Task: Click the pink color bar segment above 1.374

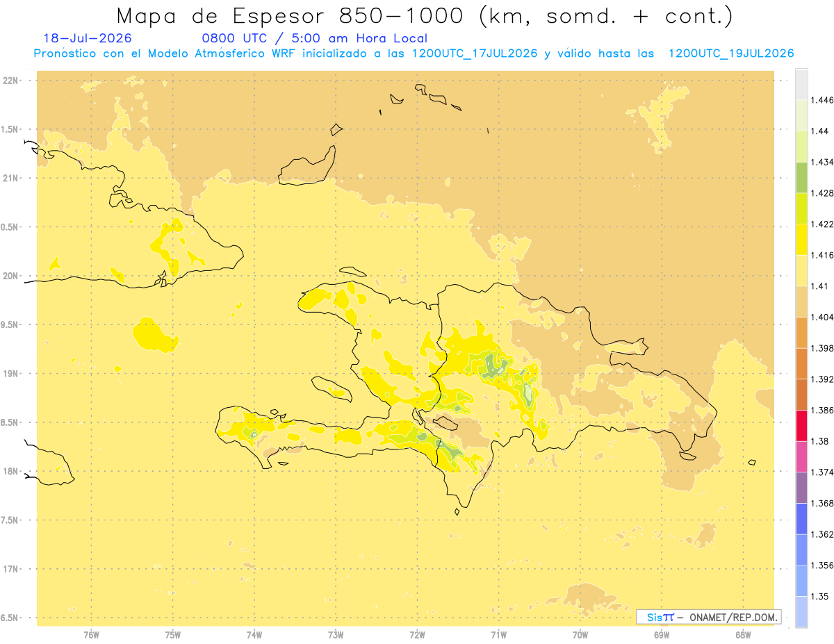Action: pyautogui.click(x=801, y=456)
